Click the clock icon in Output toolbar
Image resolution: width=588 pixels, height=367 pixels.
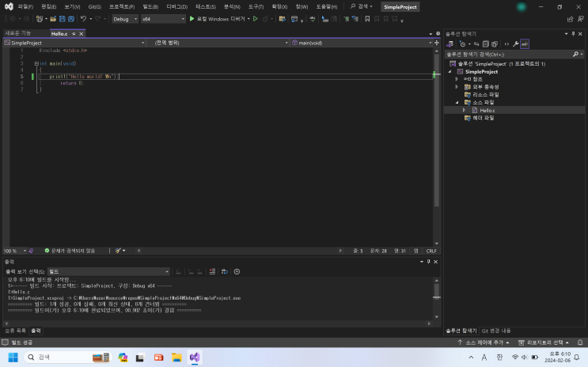[236, 271]
